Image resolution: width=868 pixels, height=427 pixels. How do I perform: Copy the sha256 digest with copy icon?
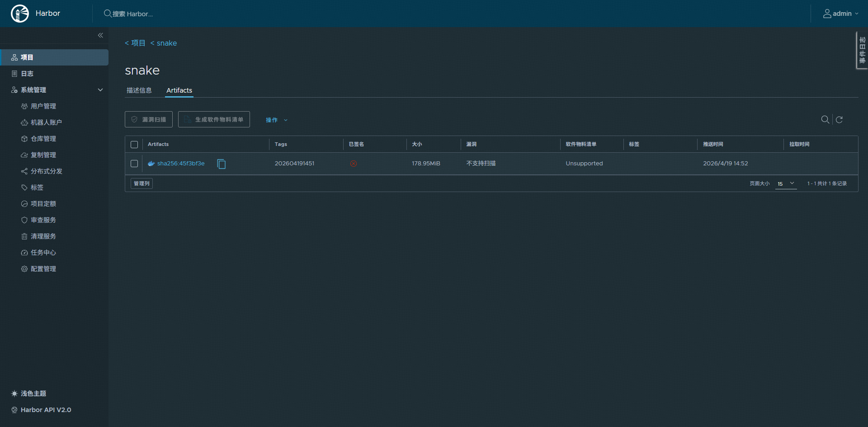tap(222, 164)
